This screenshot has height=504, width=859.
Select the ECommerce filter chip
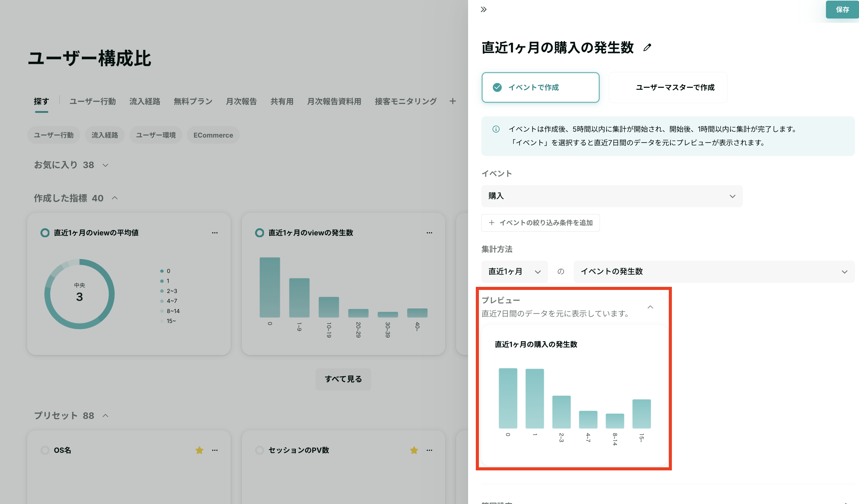coord(213,135)
